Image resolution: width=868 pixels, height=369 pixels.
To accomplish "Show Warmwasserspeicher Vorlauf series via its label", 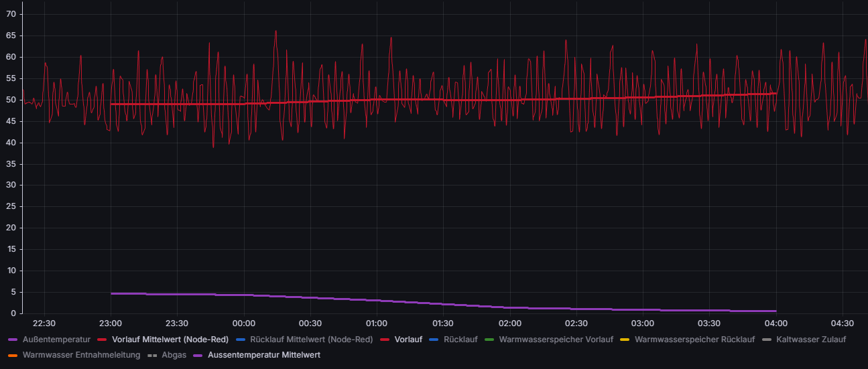I will 556,340.
